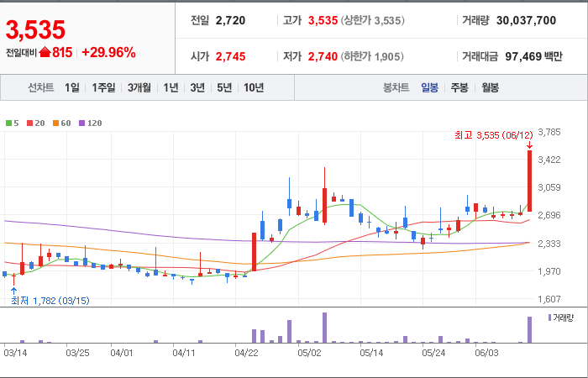This screenshot has width=588, height=378.
Task: Click the rightmost 06/12 volume bar
Action: click(x=529, y=329)
